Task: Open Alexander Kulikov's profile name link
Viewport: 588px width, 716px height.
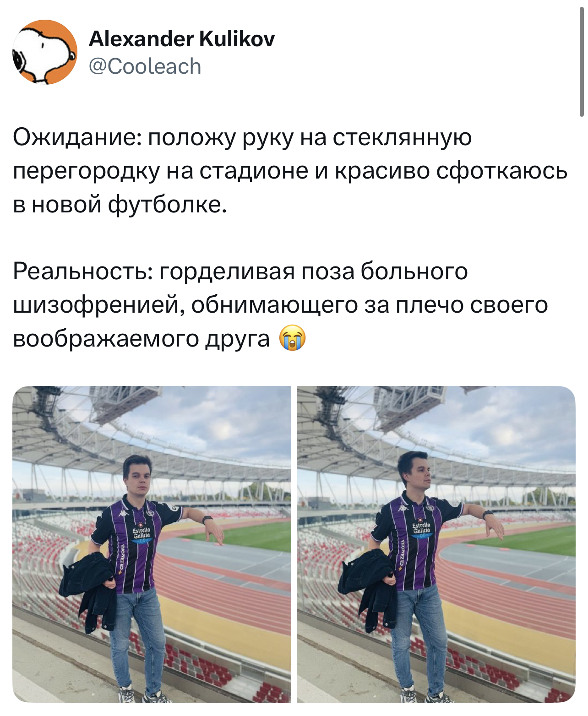Action: [182, 39]
